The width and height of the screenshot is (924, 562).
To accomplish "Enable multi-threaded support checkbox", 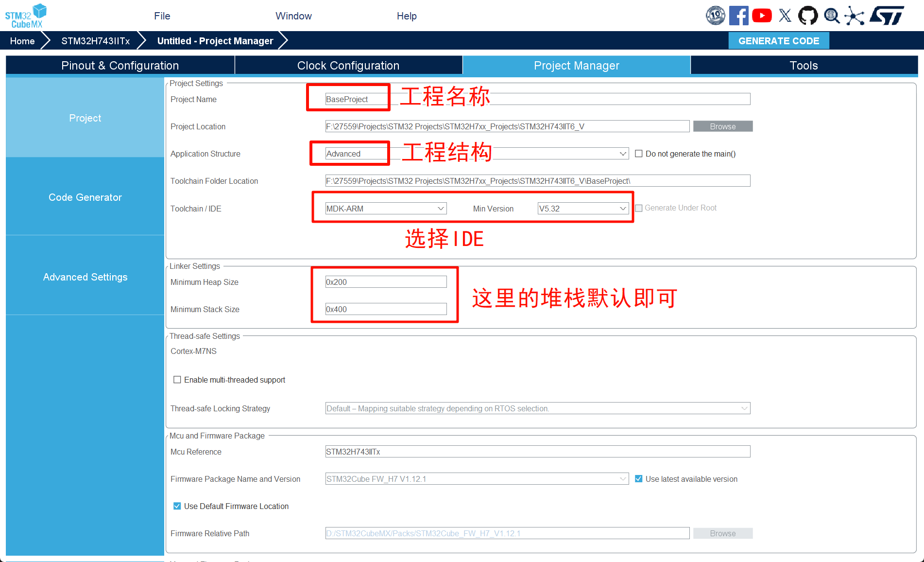I will tap(177, 380).
